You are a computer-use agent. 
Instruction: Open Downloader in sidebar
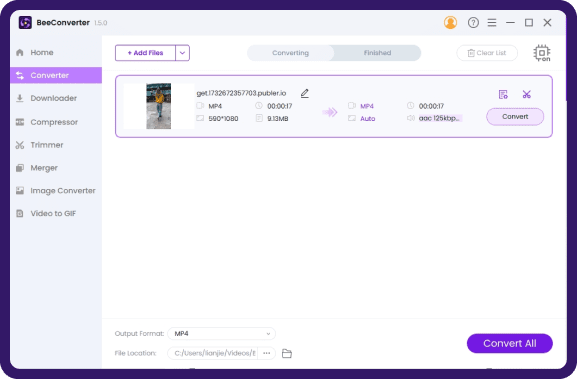pos(56,98)
